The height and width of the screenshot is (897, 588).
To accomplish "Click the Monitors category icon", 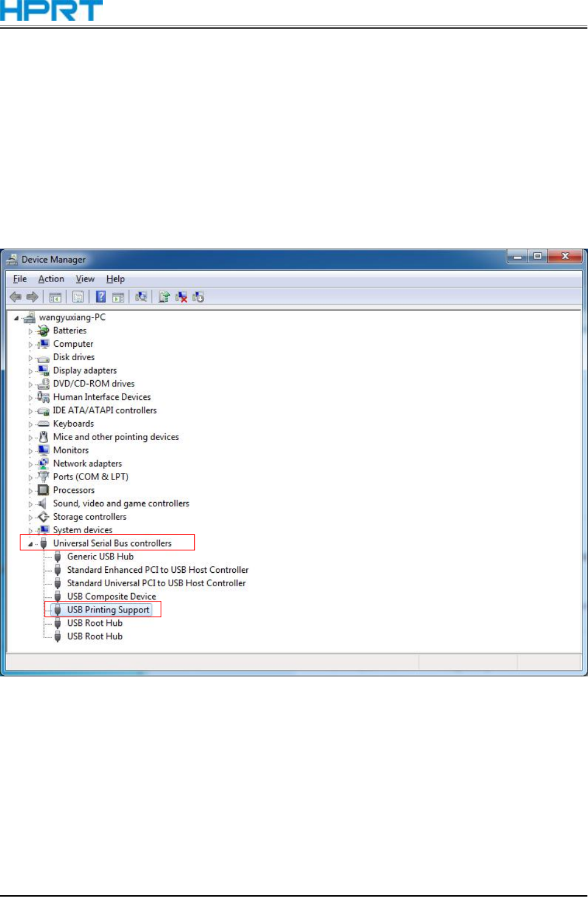I will pyautogui.click(x=43, y=450).
